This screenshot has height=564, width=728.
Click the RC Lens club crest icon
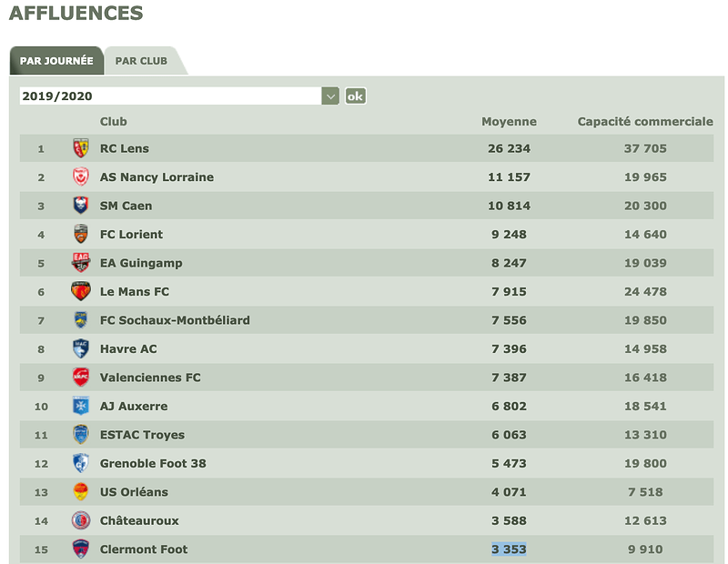(x=81, y=148)
